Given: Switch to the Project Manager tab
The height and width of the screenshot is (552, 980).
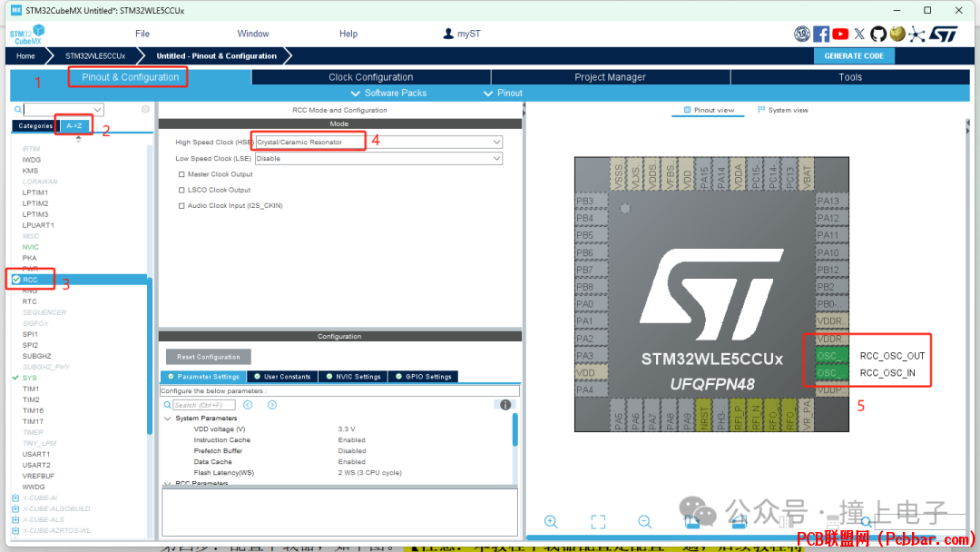Looking at the screenshot, I should pyautogui.click(x=610, y=77).
